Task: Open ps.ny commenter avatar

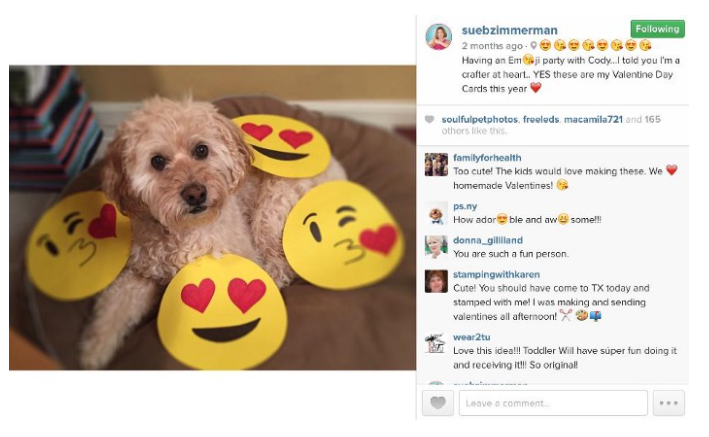Action: (x=436, y=213)
